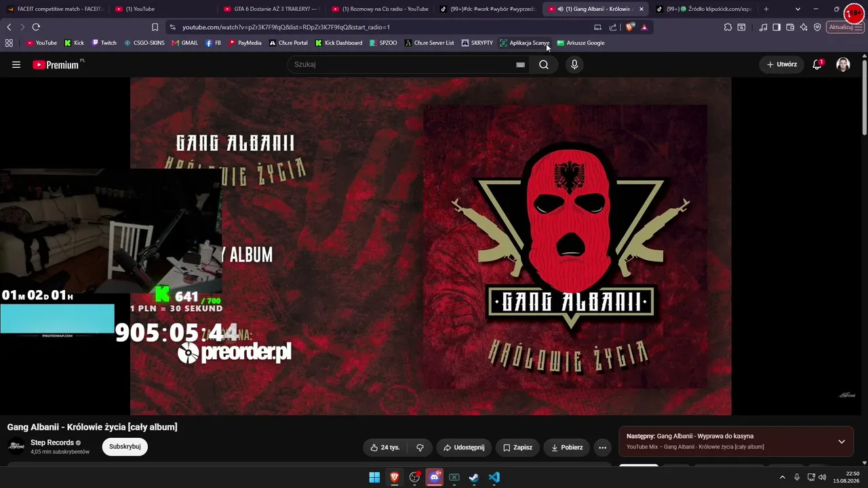Image resolution: width=868 pixels, height=488 pixels.
Task: Open the account avatar menu
Action: click(843, 64)
